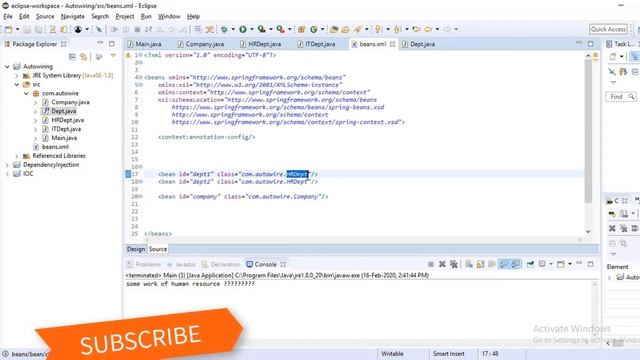This screenshot has height=360, width=640.
Task: Expand the IOC project node
Action: pos(7,174)
